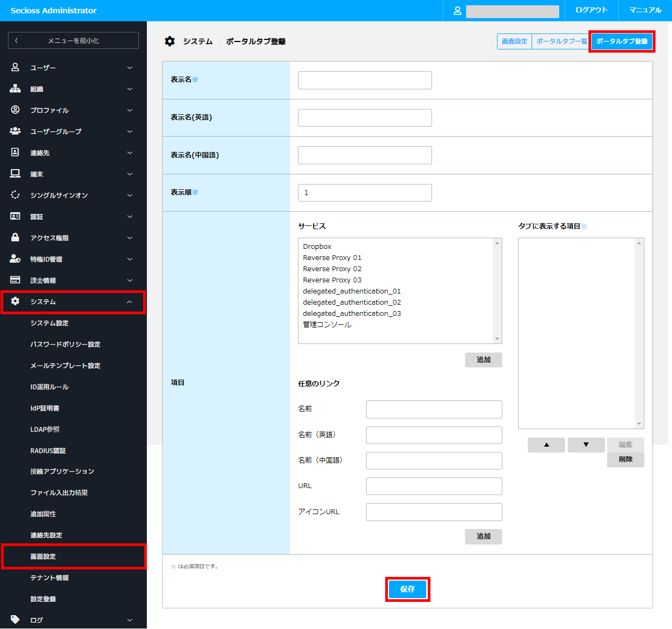672x629 pixels.
Task: Switch to ポータルタブ一覧 tab
Action: [561, 41]
